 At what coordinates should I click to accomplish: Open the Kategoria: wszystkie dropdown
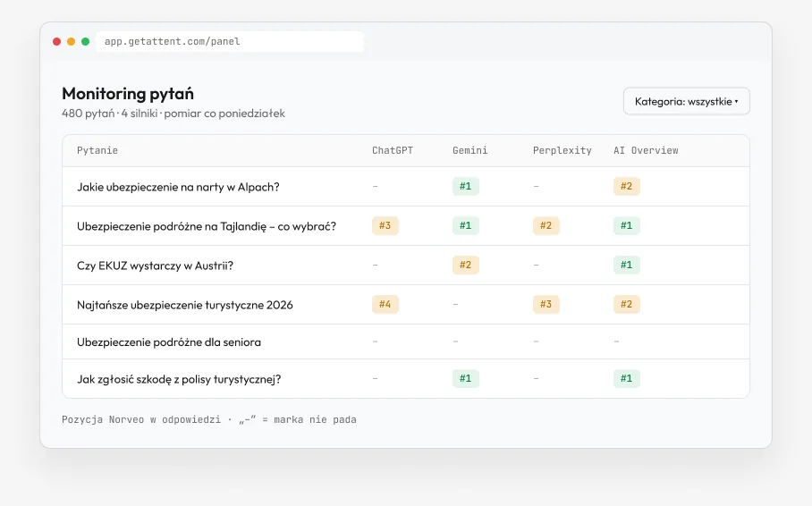(x=686, y=101)
